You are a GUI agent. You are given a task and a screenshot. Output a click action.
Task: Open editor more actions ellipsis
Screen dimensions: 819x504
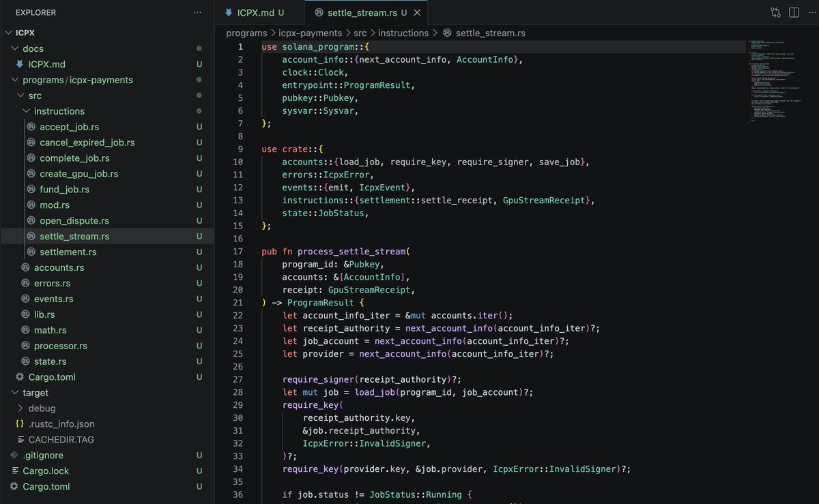[811, 12]
